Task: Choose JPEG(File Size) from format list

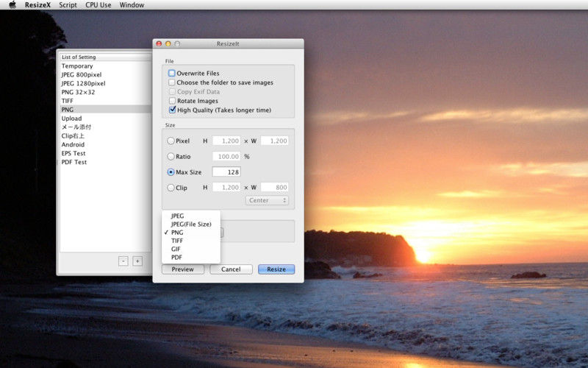Action: click(x=191, y=224)
